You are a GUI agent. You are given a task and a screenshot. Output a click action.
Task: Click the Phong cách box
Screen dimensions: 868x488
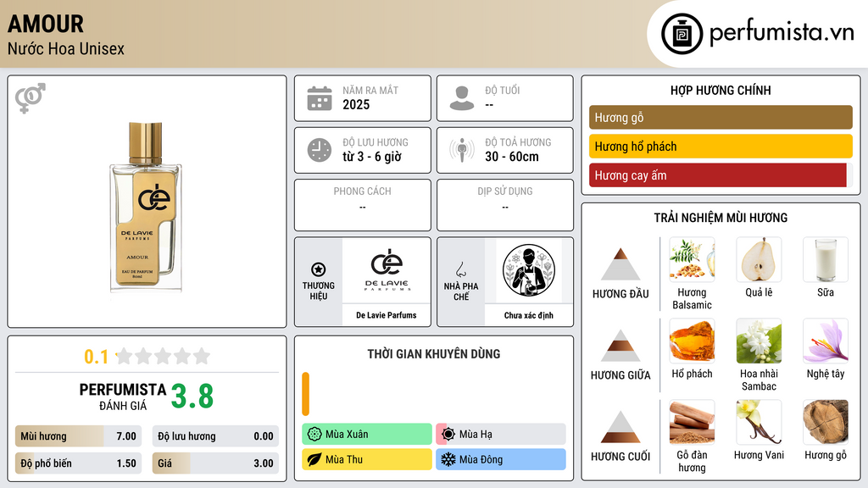pyautogui.click(x=363, y=205)
